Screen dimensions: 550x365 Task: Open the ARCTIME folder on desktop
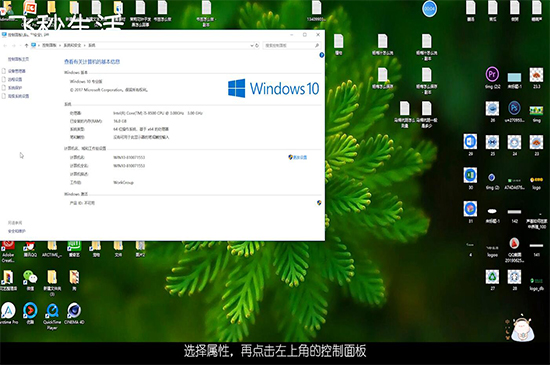pos(52,249)
